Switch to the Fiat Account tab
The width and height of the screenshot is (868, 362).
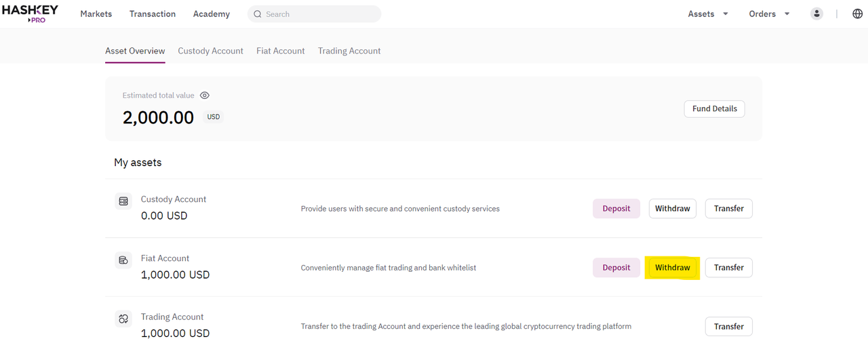tap(281, 51)
